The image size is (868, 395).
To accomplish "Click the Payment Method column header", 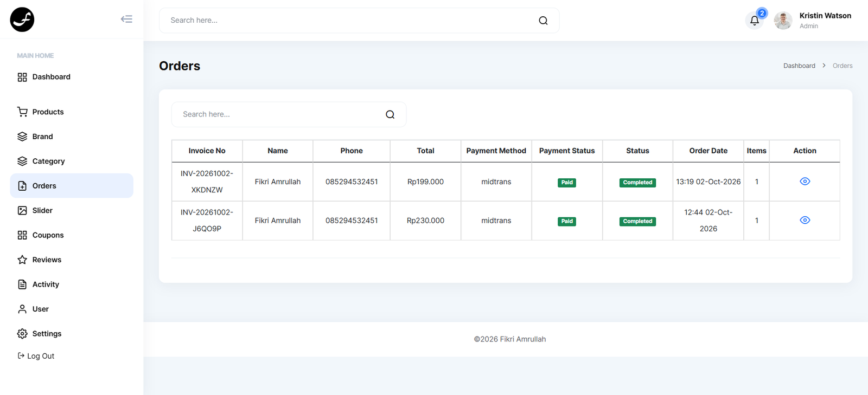I will coord(496,151).
